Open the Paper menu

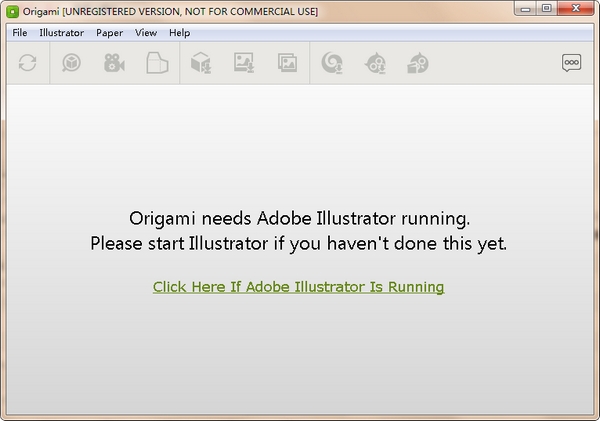[x=109, y=33]
